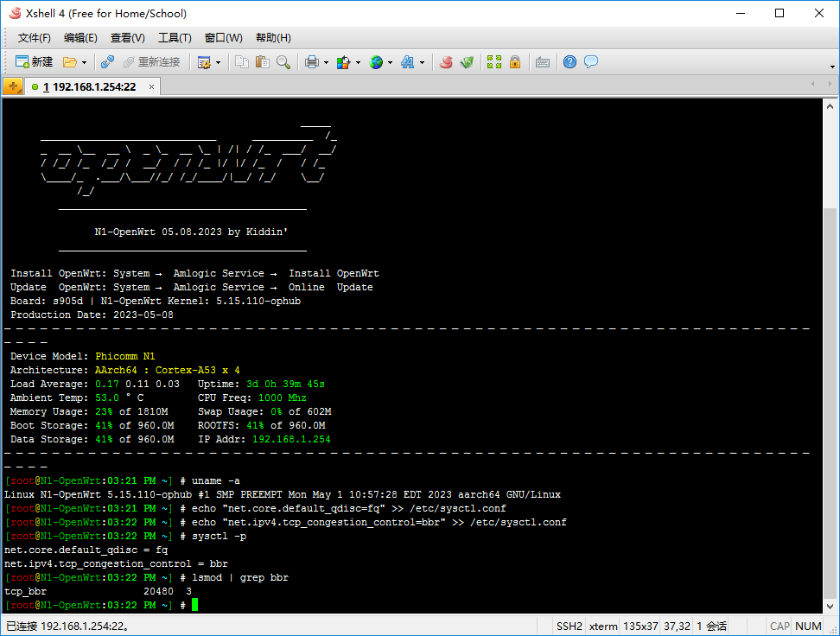Click the 'Production Date: 2023-05-08' line
Viewport: 840px width, 636px height.
pos(92,315)
